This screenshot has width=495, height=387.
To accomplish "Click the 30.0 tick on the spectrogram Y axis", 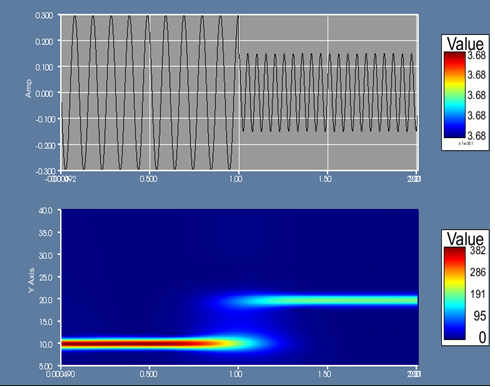I will 46,255.
